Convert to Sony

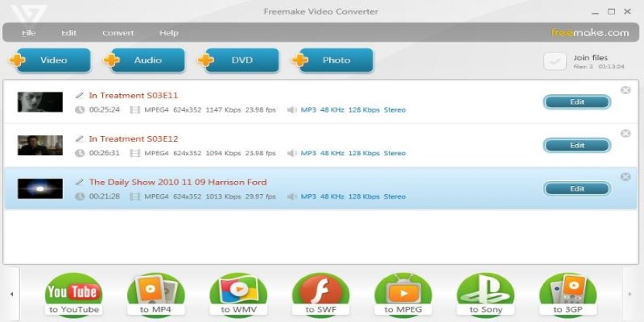point(486,295)
